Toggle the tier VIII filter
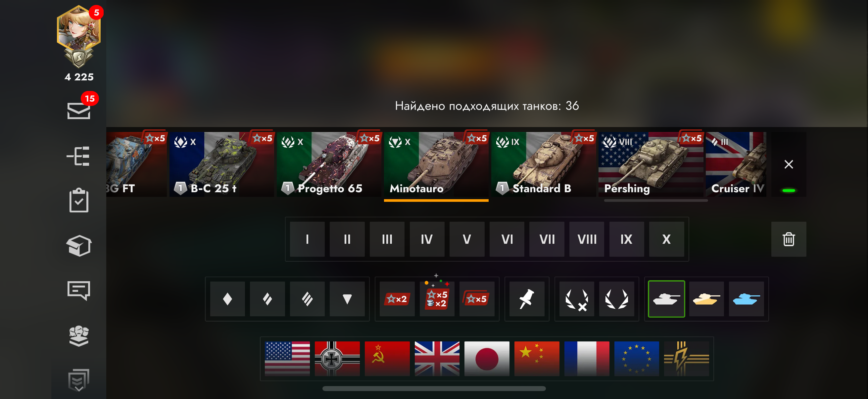 pyautogui.click(x=587, y=239)
